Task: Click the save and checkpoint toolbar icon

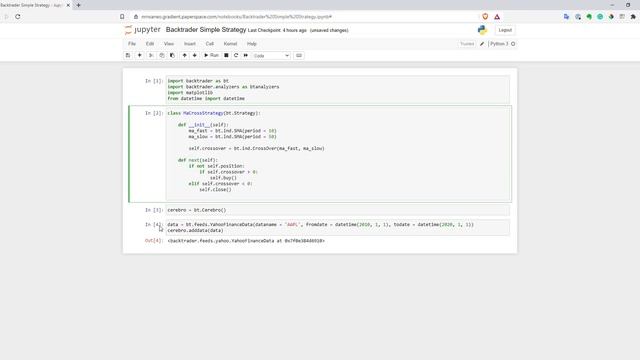Action: pyautogui.click(x=128, y=56)
